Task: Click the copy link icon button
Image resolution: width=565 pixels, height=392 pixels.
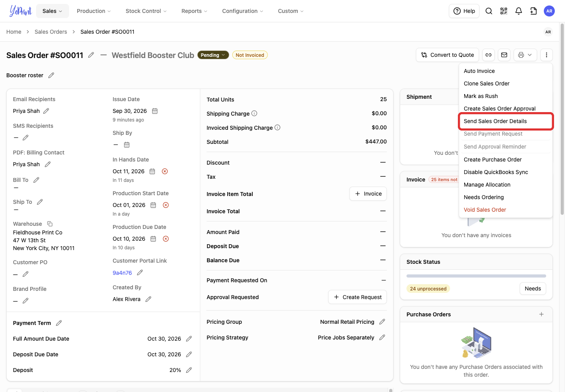Action: 488,55
